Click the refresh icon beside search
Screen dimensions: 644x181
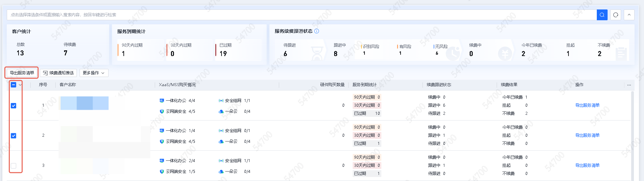click(x=616, y=15)
